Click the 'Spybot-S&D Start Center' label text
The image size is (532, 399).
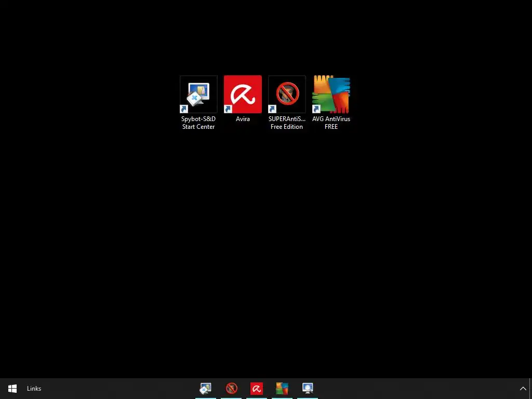(198, 123)
